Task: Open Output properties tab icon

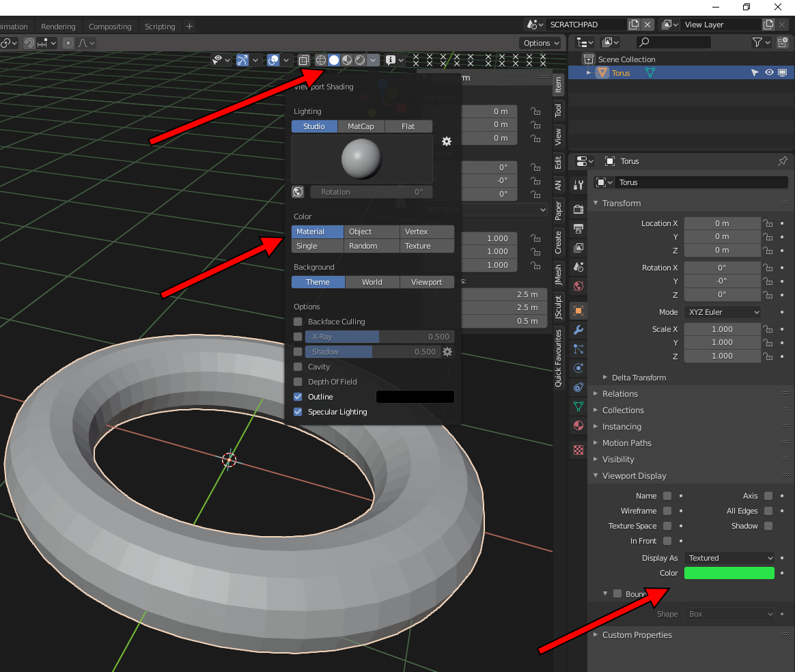Action: click(x=578, y=228)
